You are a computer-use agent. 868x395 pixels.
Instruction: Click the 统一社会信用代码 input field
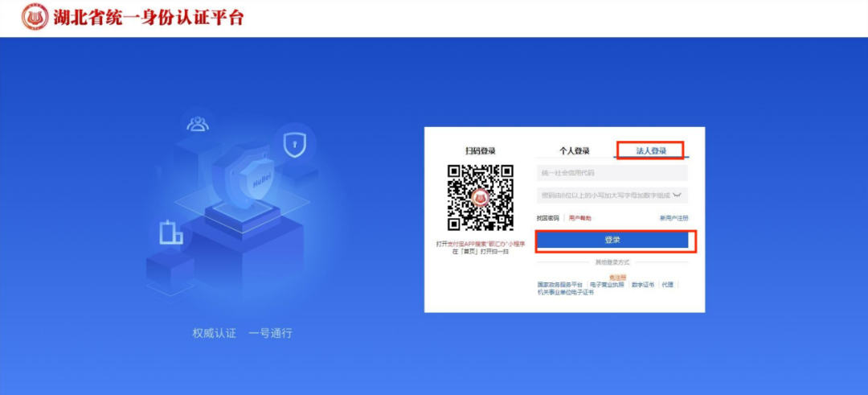[612, 174]
